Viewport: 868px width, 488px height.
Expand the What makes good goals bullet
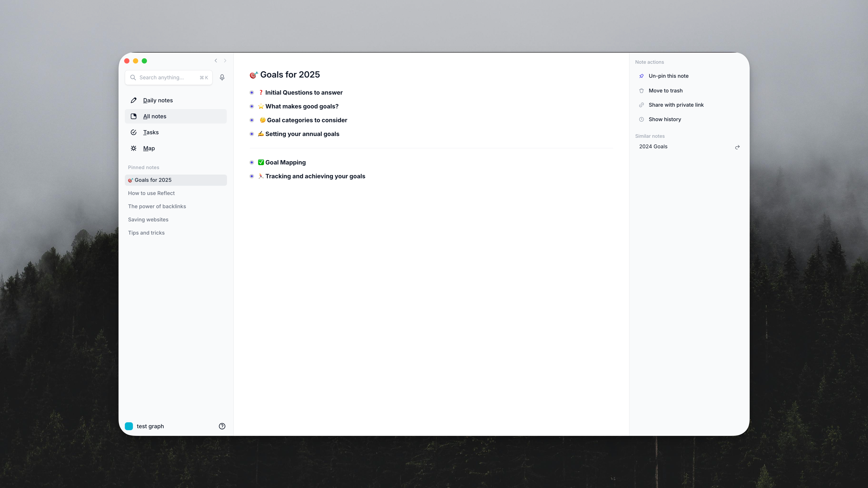(252, 106)
